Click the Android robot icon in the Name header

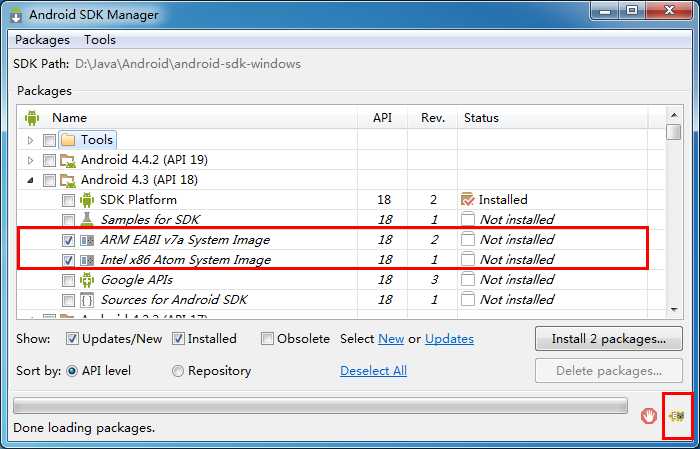(x=32, y=118)
